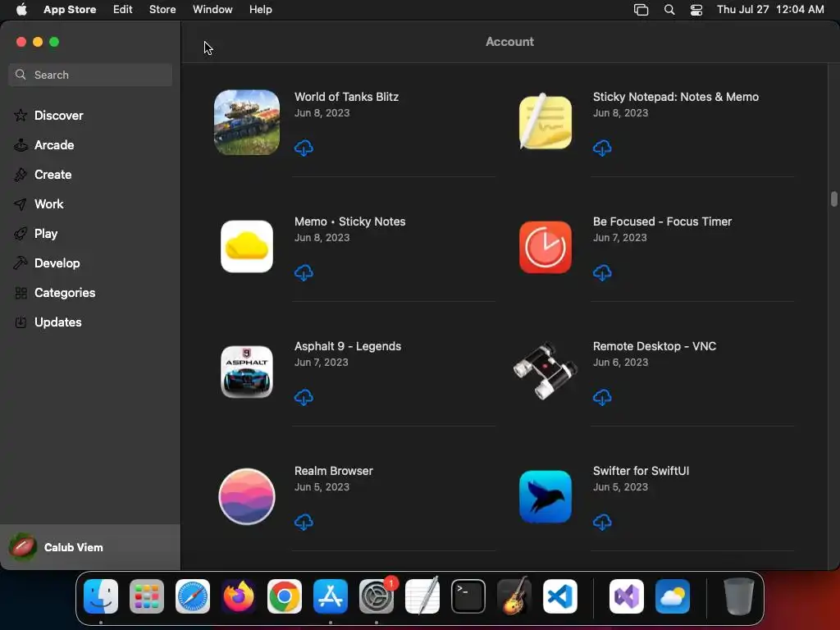
Task: Click the date and time clock
Action: coord(770,9)
